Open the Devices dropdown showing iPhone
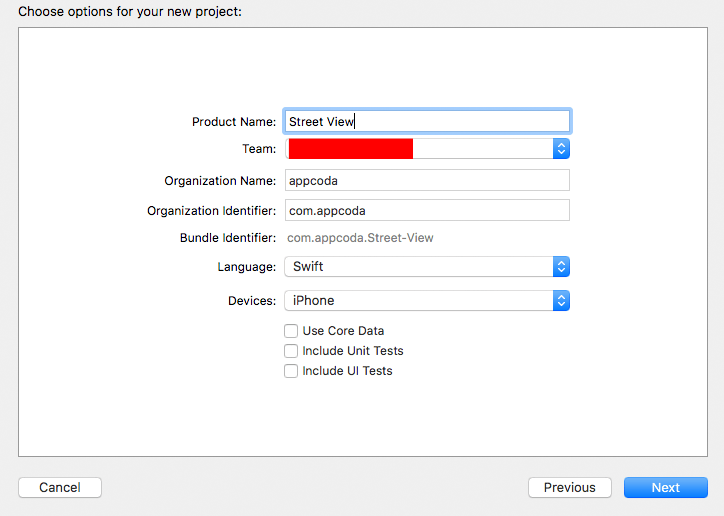724x516 pixels. pyautogui.click(x=420, y=301)
